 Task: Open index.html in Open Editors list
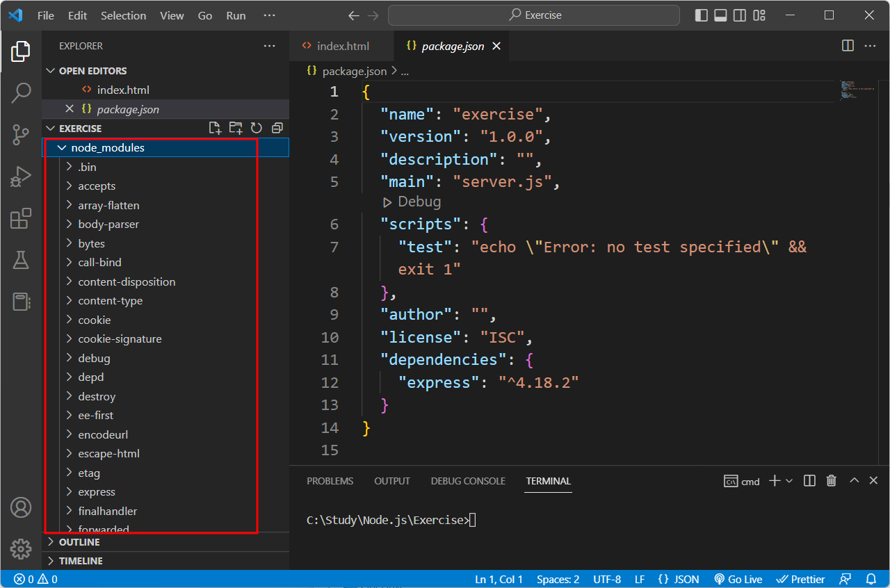(165, 90)
